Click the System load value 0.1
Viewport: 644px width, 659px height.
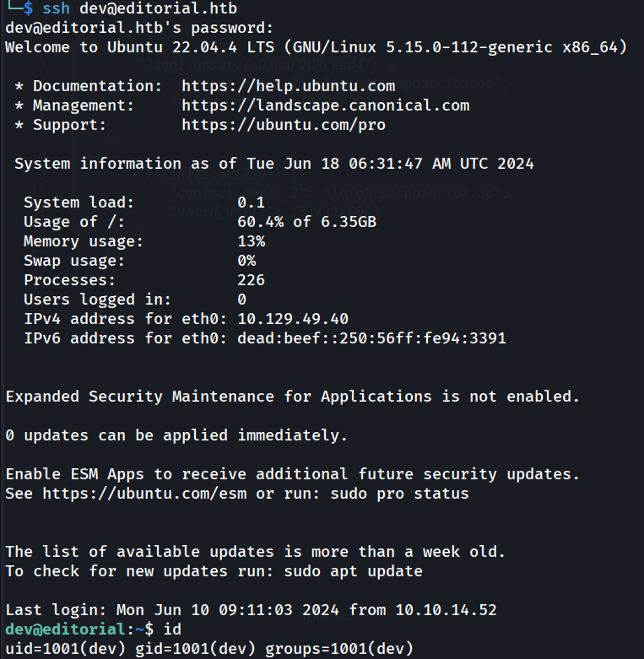click(251, 203)
